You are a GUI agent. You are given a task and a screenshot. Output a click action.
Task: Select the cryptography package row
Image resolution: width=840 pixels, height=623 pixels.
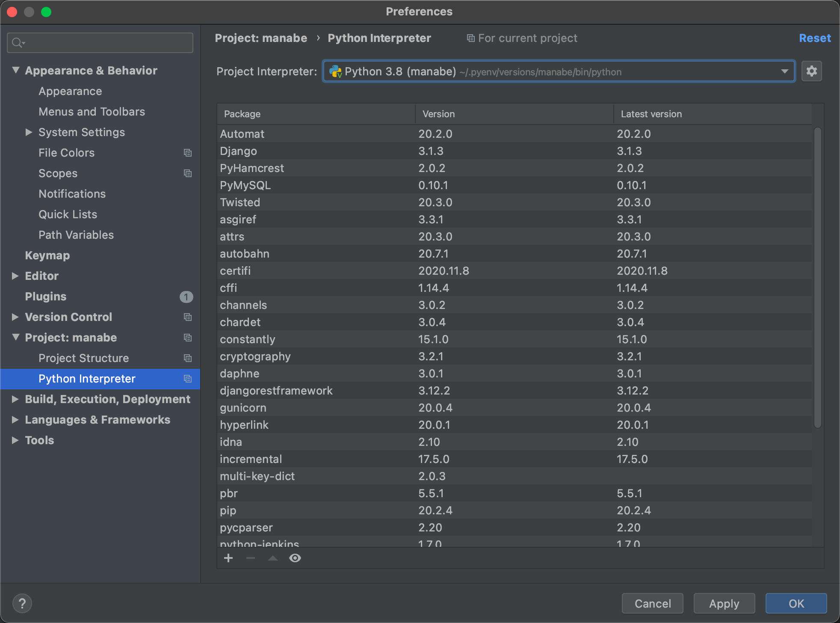tap(515, 356)
